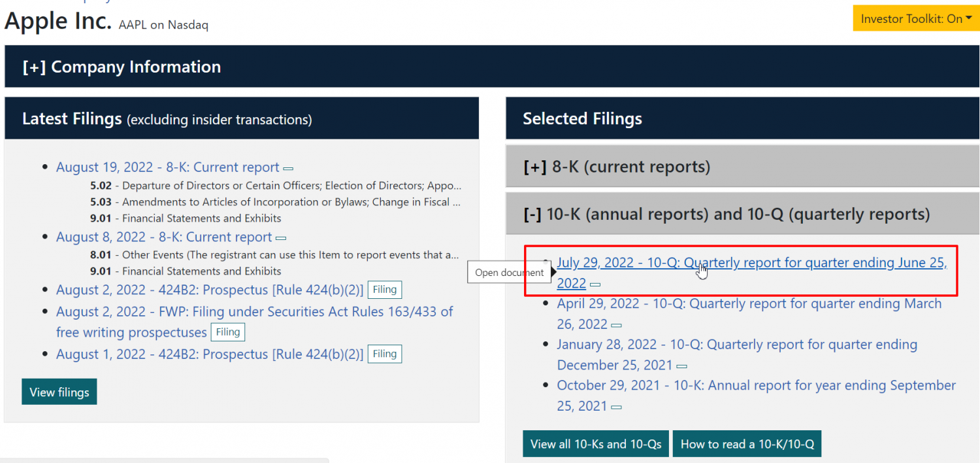Open the July 29, 2022 10-Q quarterly report
The height and width of the screenshot is (463, 980).
751,263
